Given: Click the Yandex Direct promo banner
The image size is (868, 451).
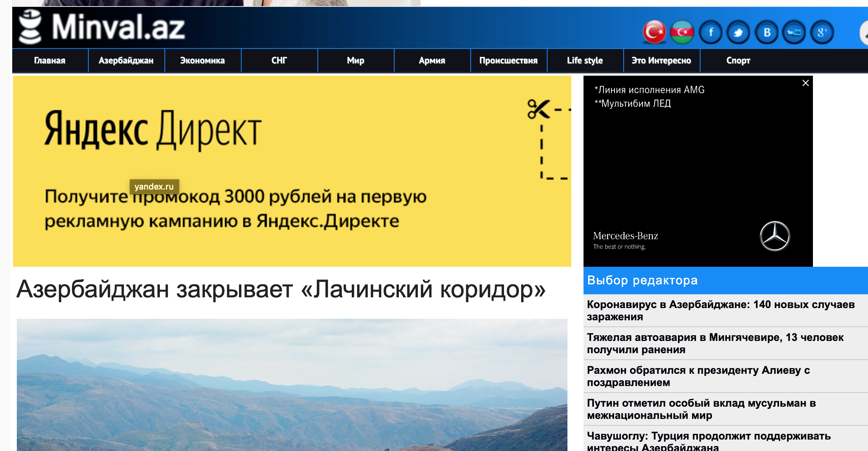Looking at the screenshot, I should point(292,171).
